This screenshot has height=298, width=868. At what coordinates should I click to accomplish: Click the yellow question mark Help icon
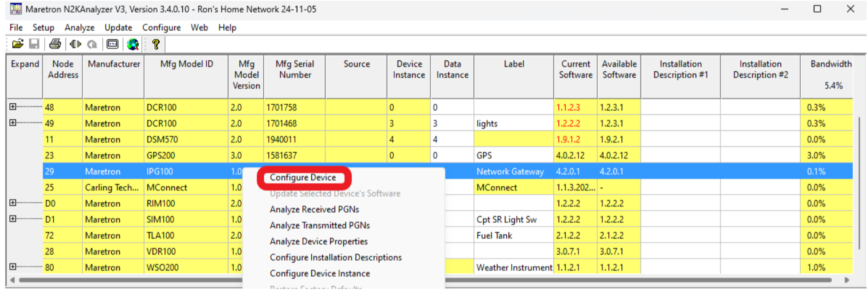(156, 44)
